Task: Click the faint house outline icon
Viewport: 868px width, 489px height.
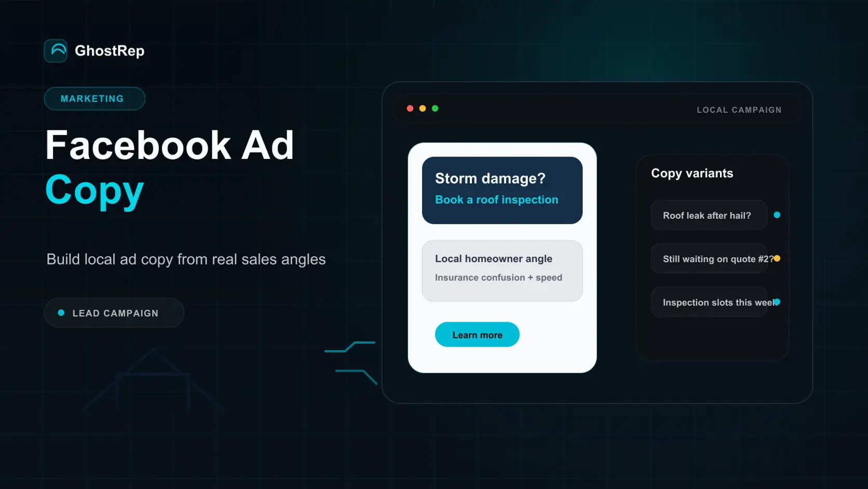Action: point(153,380)
